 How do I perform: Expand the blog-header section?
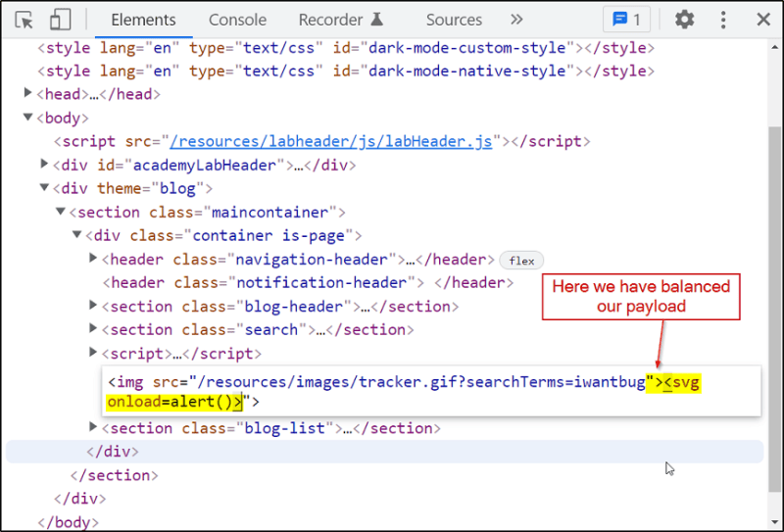coord(93,305)
